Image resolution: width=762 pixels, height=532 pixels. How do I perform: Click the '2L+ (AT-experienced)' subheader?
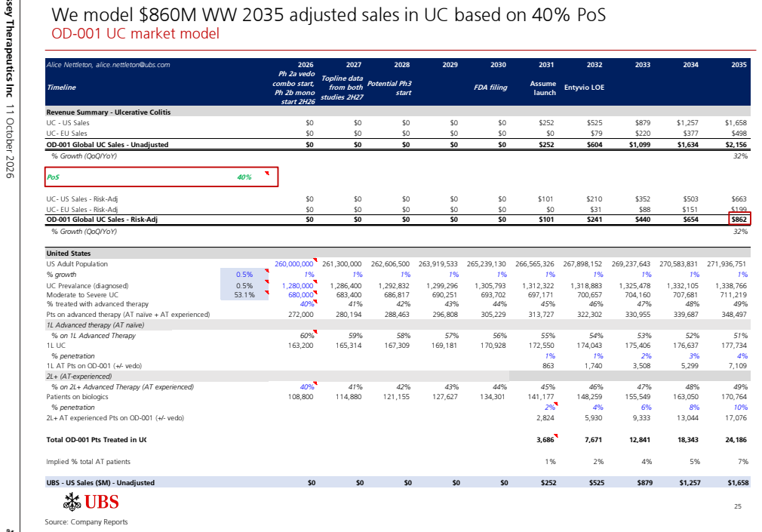tap(79, 377)
